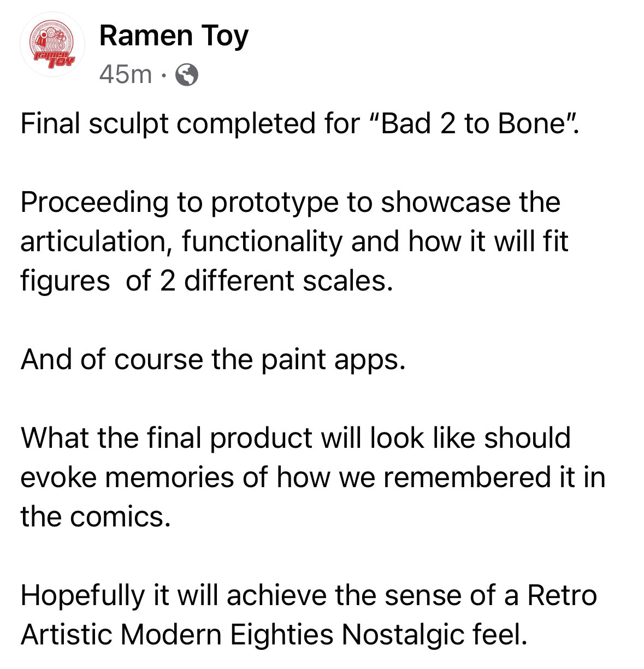The width and height of the screenshot is (644, 669).
Task: Open the 45m post timestamp
Action: [x=126, y=74]
